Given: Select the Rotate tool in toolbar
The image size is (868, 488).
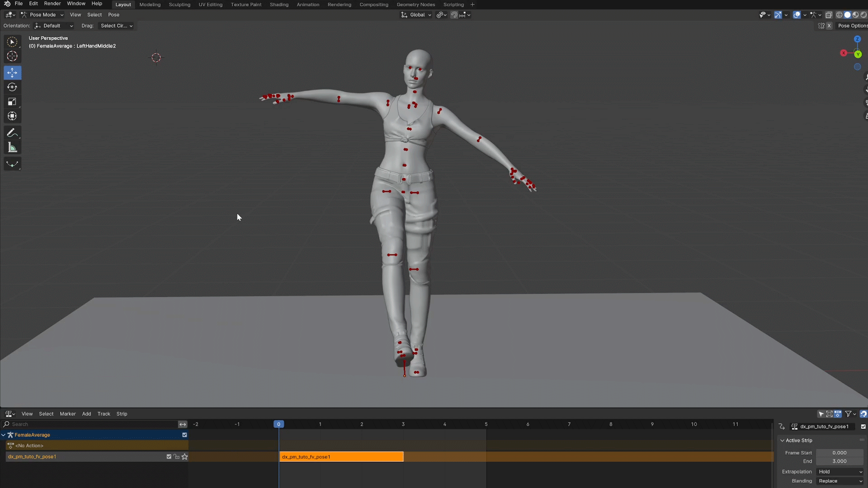Looking at the screenshot, I should 12,87.
